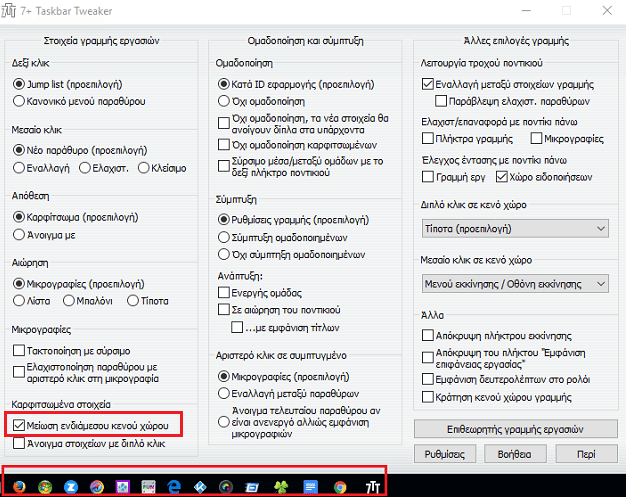626x497 pixels.
Task: Click the 7+ Taskbar Tweaker taskbar icon
Action: click(373, 487)
